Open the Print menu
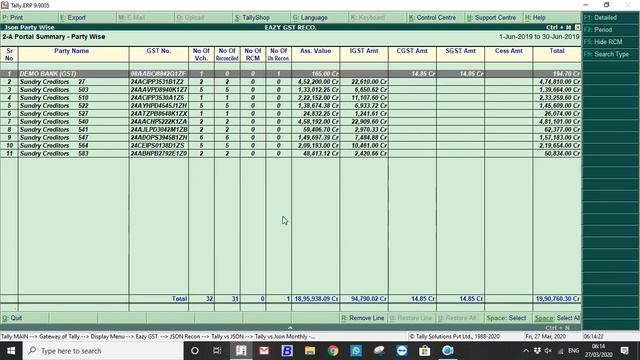The height and width of the screenshot is (360, 640). (13, 18)
